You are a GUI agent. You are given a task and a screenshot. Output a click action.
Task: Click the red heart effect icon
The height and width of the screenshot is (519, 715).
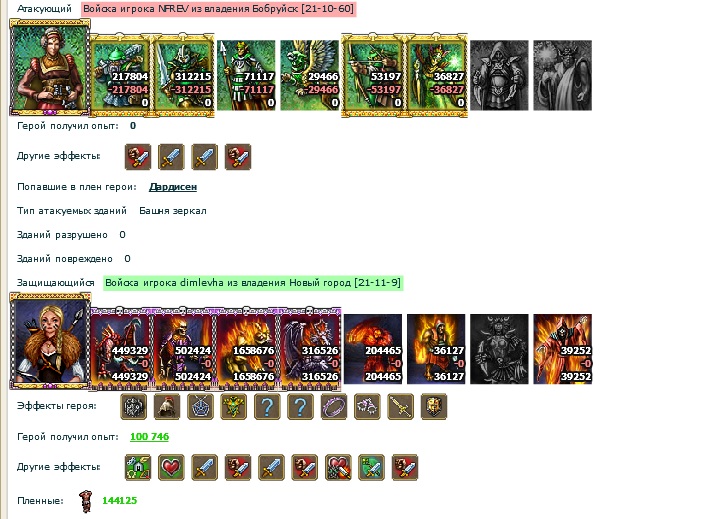171,467
